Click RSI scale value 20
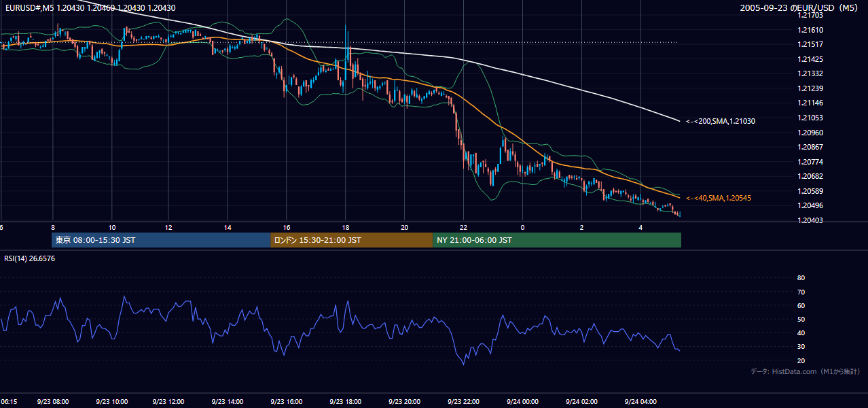Screen dimensions: 868x408 click(x=801, y=360)
